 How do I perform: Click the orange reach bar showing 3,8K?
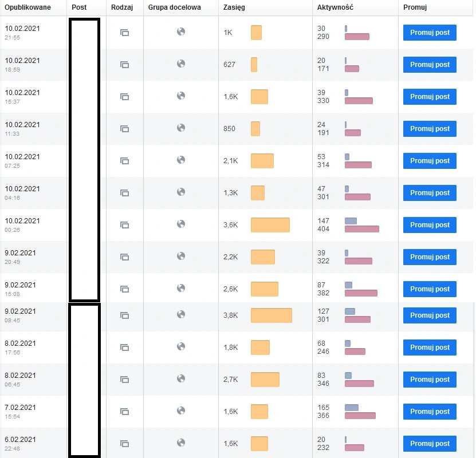[x=272, y=315]
